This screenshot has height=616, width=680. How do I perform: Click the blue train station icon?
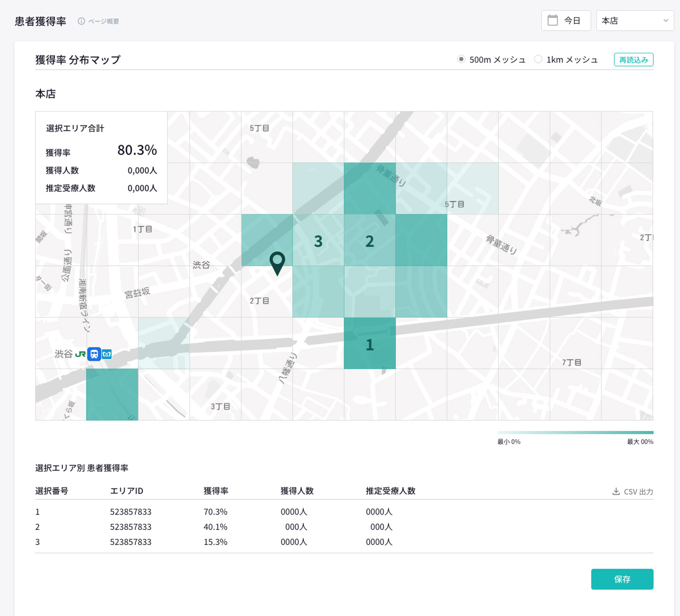[x=94, y=354]
